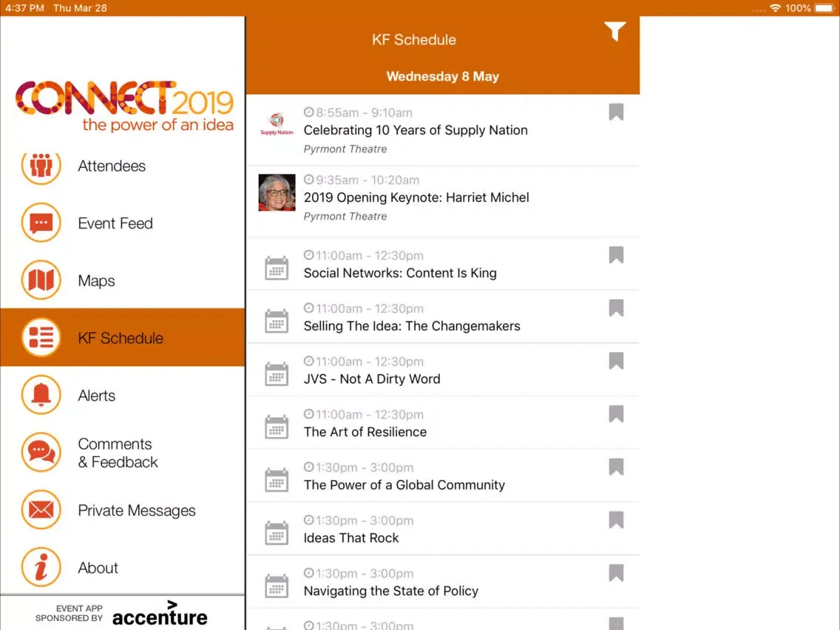Tap the Event Feed chat bubble icon
The height and width of the screenshot is (630, 840).
[x=41, y=223]
